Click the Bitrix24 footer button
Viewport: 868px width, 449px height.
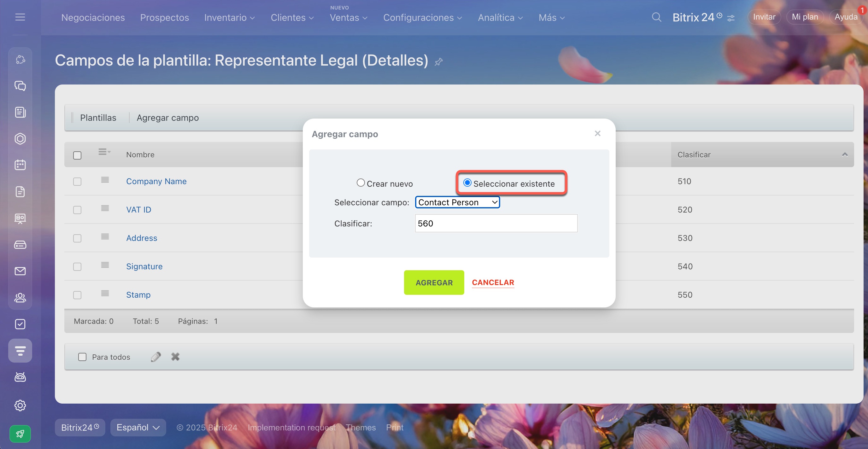[x=80, y=428]
